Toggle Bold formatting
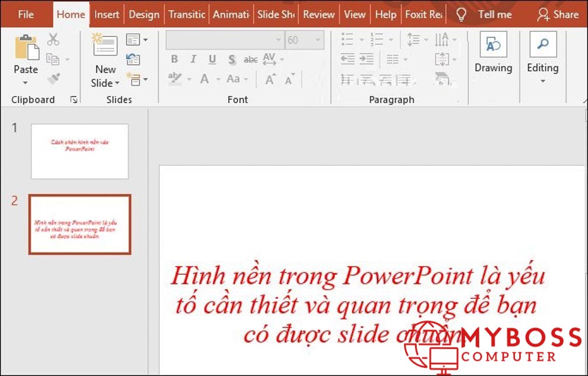 pos(175,59)
